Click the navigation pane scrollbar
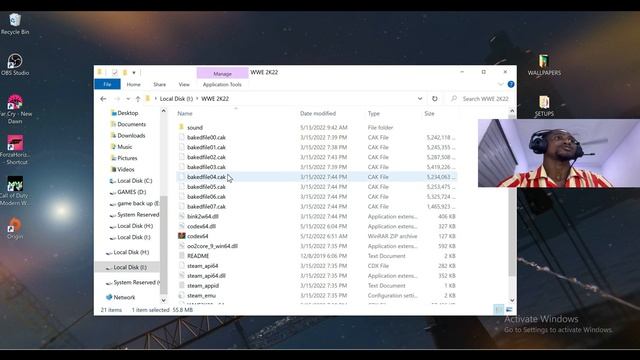The height and width of the screenshot is (360, 640). click(163, 244)
